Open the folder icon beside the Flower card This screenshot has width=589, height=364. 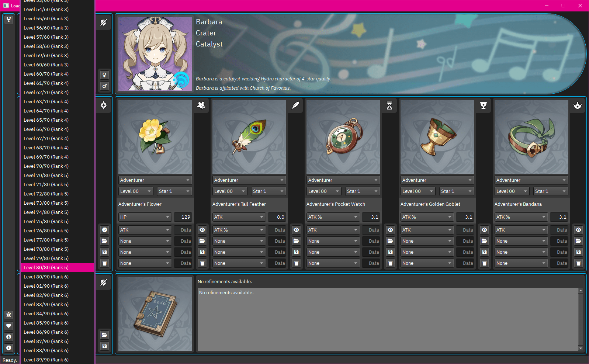pos(105,241)
